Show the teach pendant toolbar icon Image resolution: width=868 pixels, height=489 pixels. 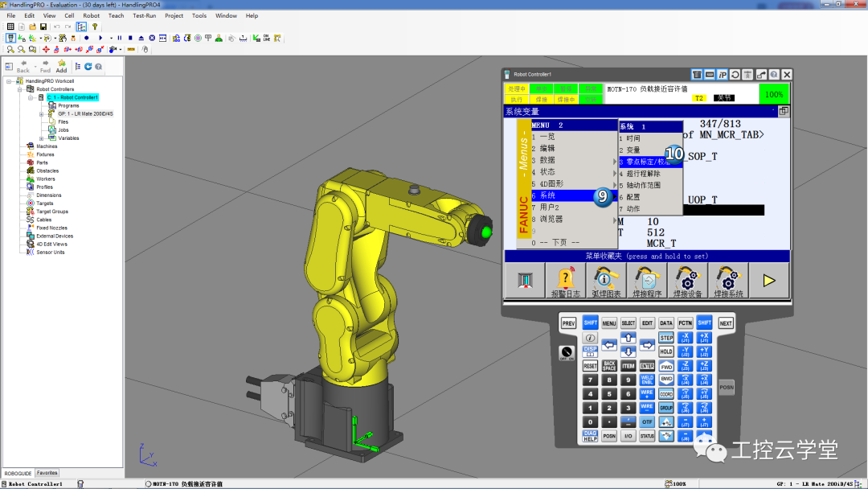click(10, 39)
